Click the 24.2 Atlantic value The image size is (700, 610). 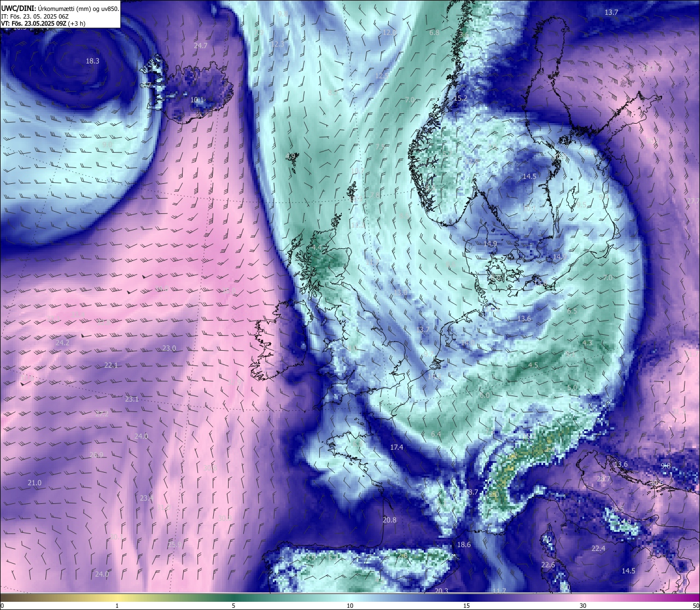[x=62, y=342]
